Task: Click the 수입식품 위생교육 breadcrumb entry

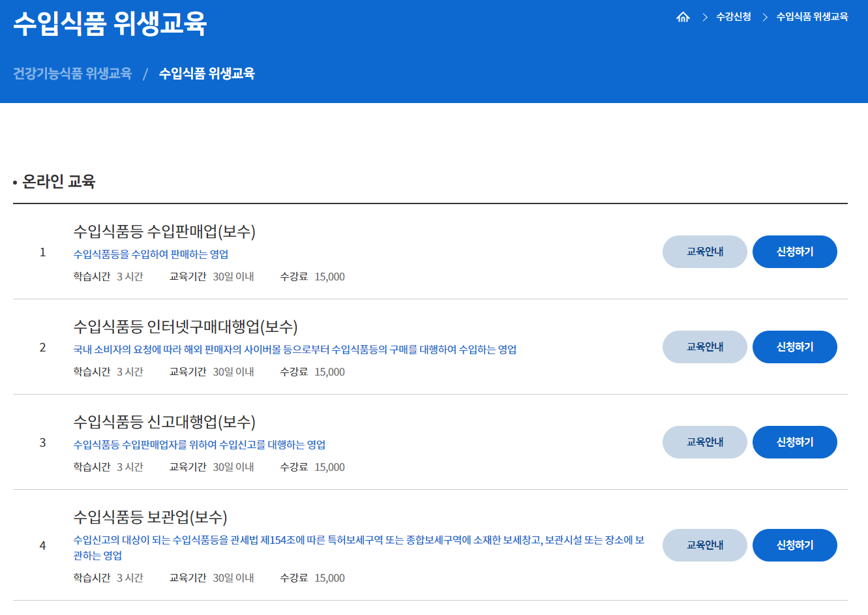Action: [x=811, y=17]
